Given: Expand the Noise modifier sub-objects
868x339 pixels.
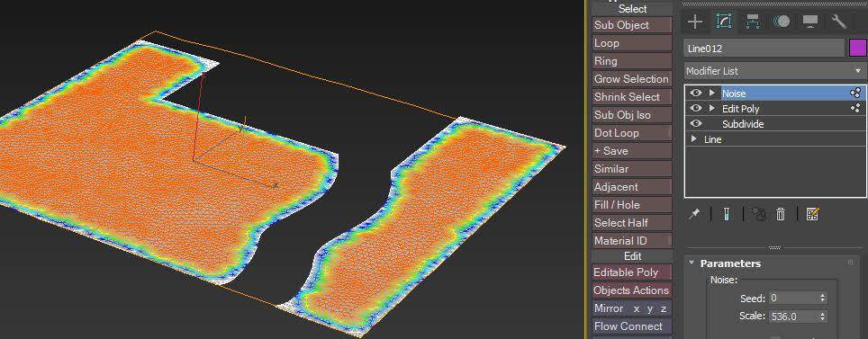Looking at the screenshot, I should tap(712, 94).
